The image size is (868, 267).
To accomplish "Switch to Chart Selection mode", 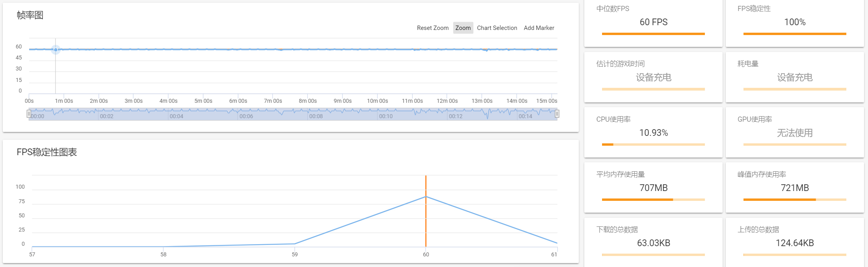I will point(497,28).
